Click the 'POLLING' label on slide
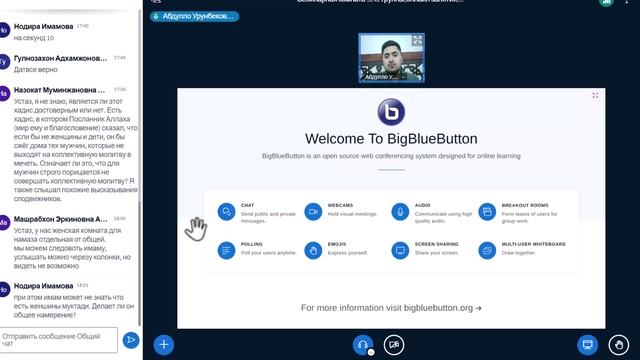 tap(251, 244)
